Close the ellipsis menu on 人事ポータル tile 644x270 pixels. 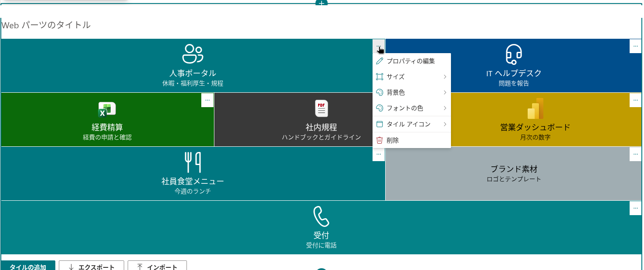(x=379, y=46)
